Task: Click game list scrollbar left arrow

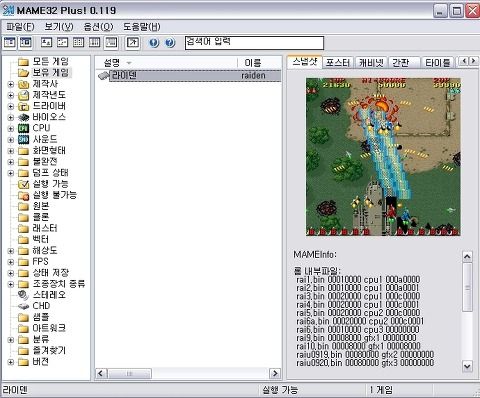Action: tap(101, 373)
